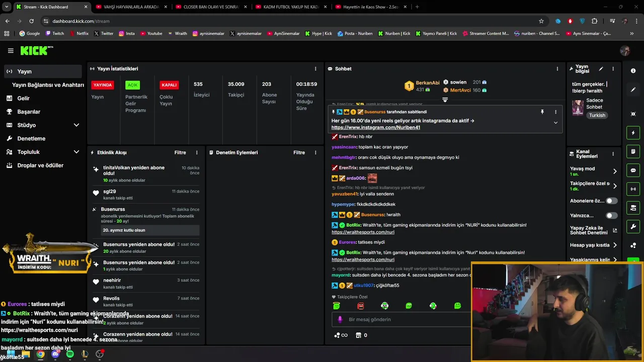Click the document note icon in right toolbar
Screen dimensions: 644x362
(633, 151)
